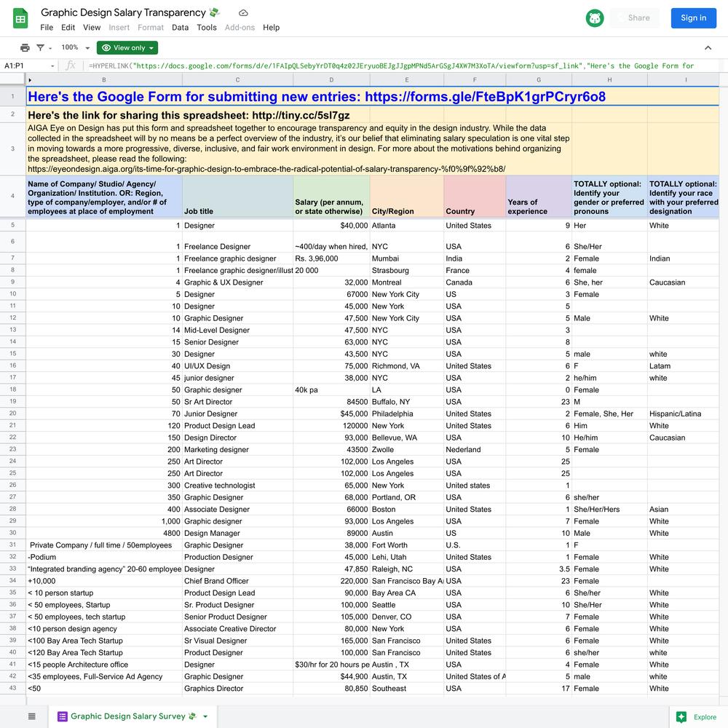Click the print icon in toolbar
The height and width of the screenshot is (728, 728).
[25, 48]
